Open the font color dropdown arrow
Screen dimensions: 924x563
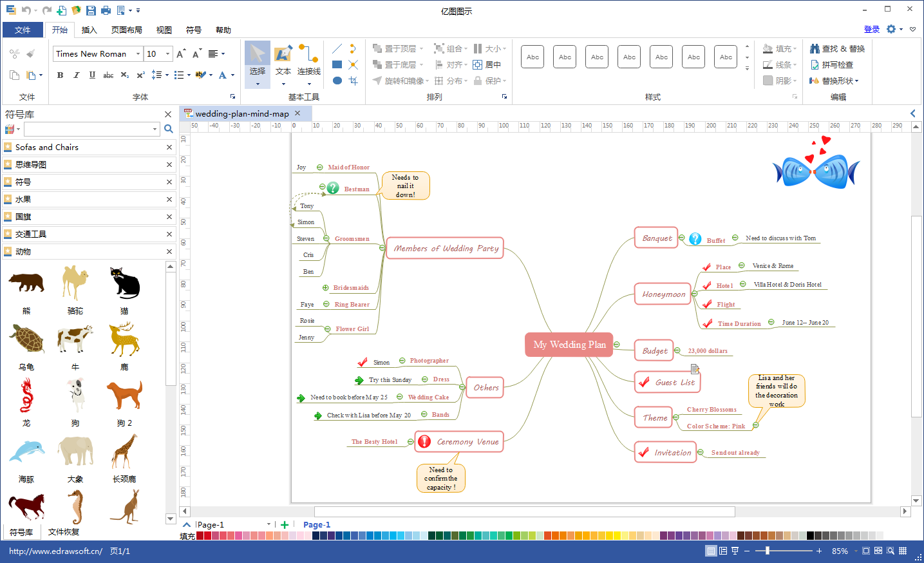pos(232,75)
